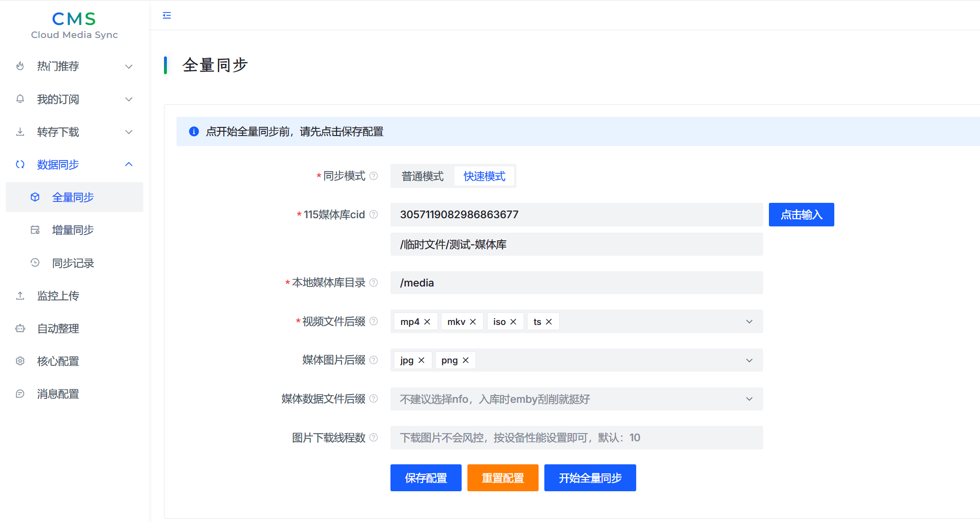Click the help icon beside 115媒体库cid
The width and height of the screenshot is (980, 522).
[x=374, y=214]
